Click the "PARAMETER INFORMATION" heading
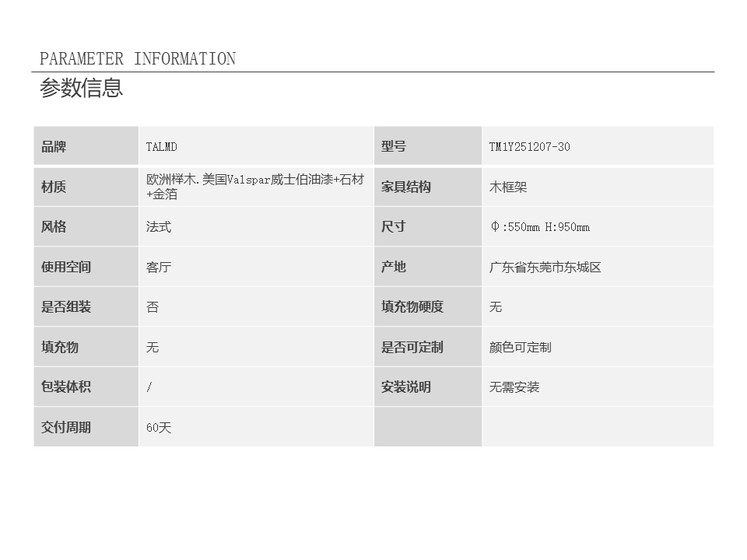 click(x=138, y=59)
